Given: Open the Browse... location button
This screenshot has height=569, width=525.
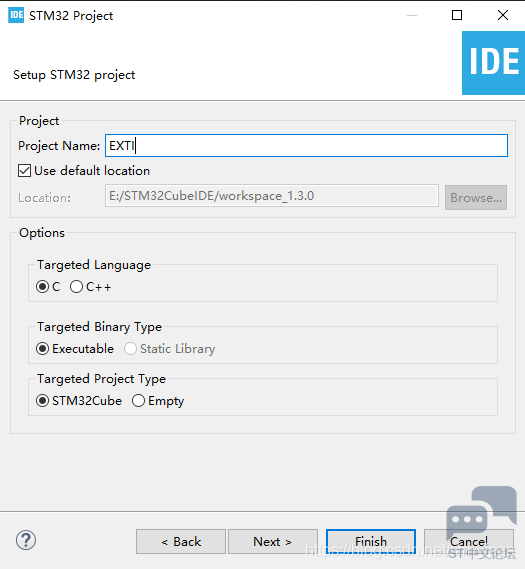Looking at the screenshot, I should tap(476, 198).
